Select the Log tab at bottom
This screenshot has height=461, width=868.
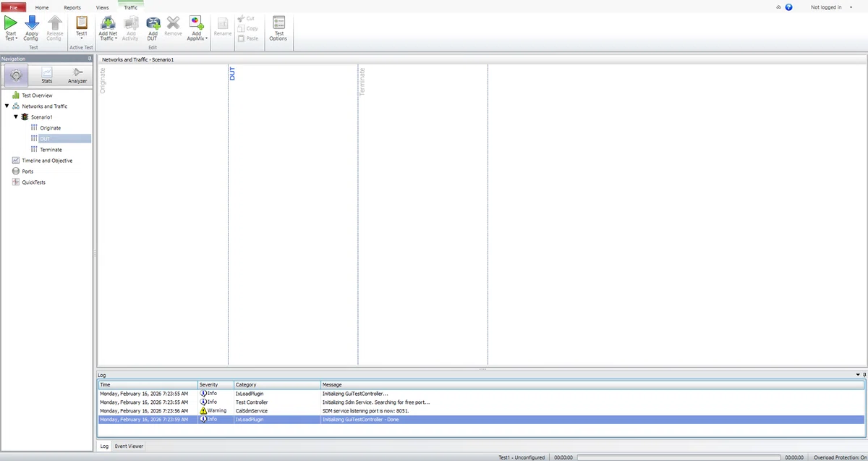click(x=104, y=447)
